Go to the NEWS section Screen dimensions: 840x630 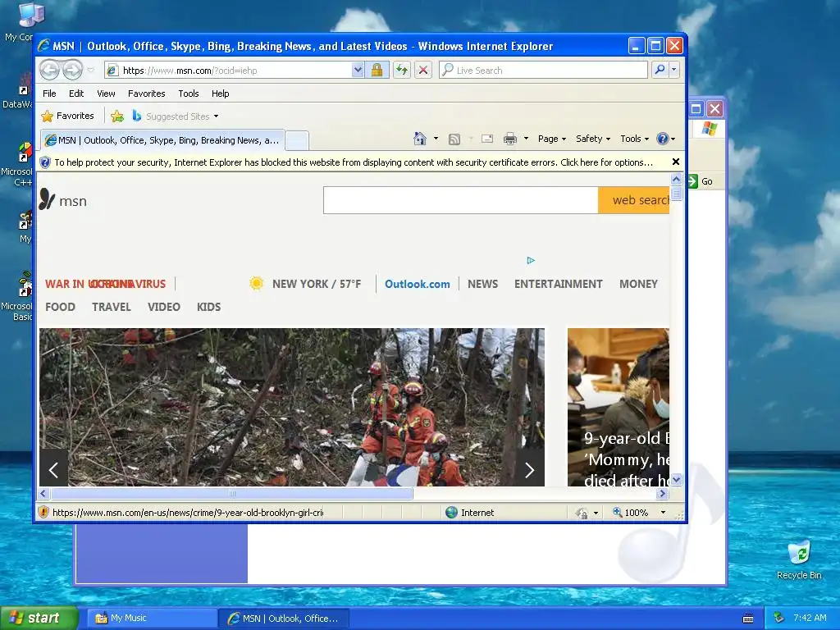pyautogui.click(x=482, y=284)
